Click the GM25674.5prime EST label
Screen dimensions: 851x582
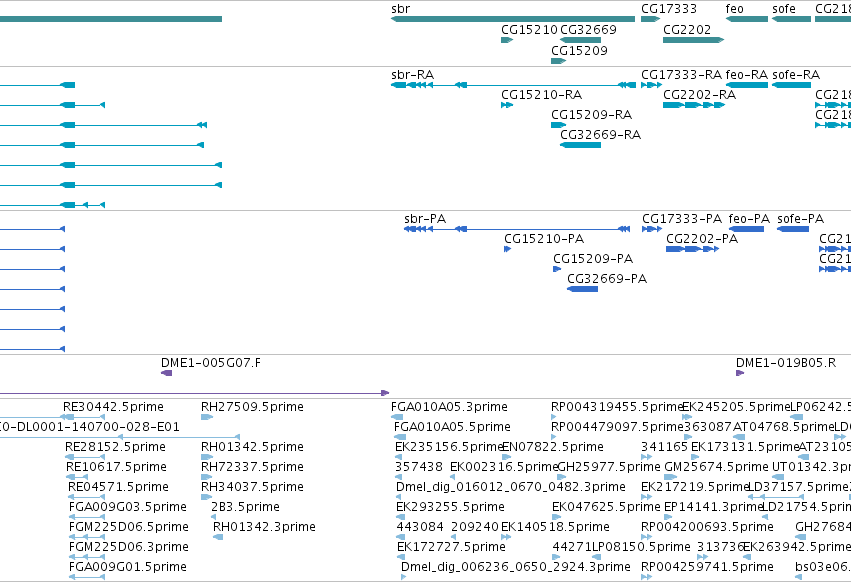click(x=716, y=467)
